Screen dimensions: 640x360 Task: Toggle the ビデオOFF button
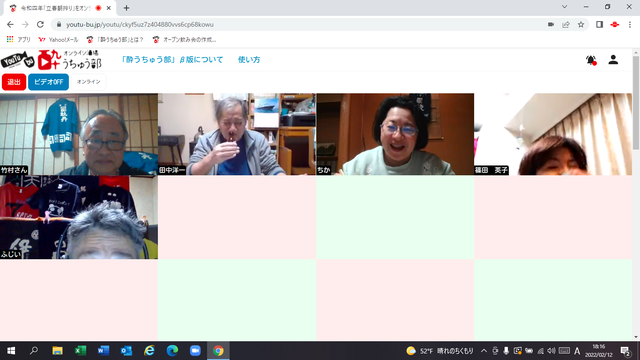(48, 82)
